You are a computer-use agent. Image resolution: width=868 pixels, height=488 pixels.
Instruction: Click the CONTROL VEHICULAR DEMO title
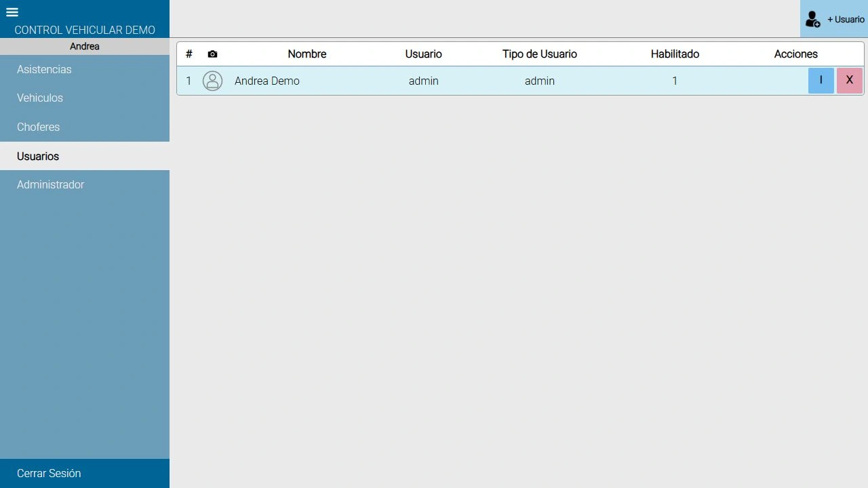pos(85,30)
